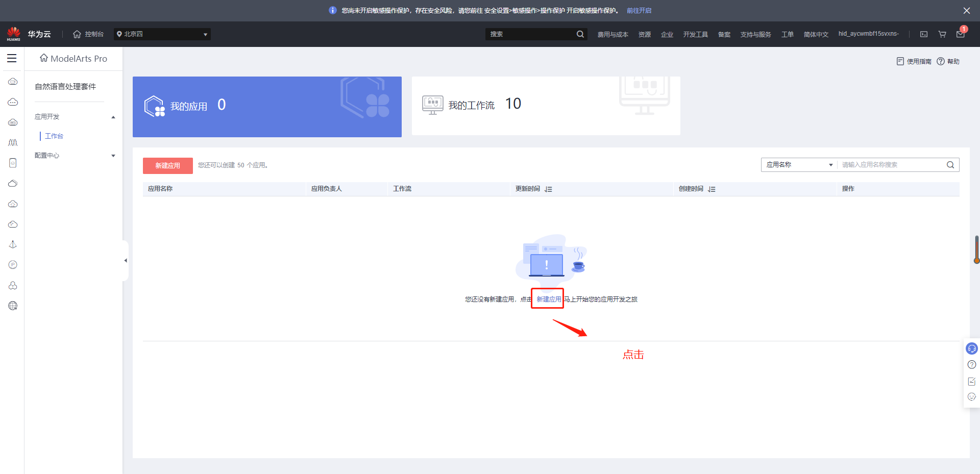Open the 支持与服务 top menu

click(x=755, y=34)
